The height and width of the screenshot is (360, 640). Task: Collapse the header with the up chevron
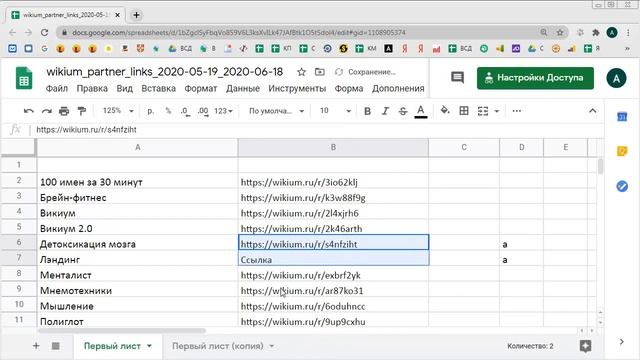(x=593, y=111)
